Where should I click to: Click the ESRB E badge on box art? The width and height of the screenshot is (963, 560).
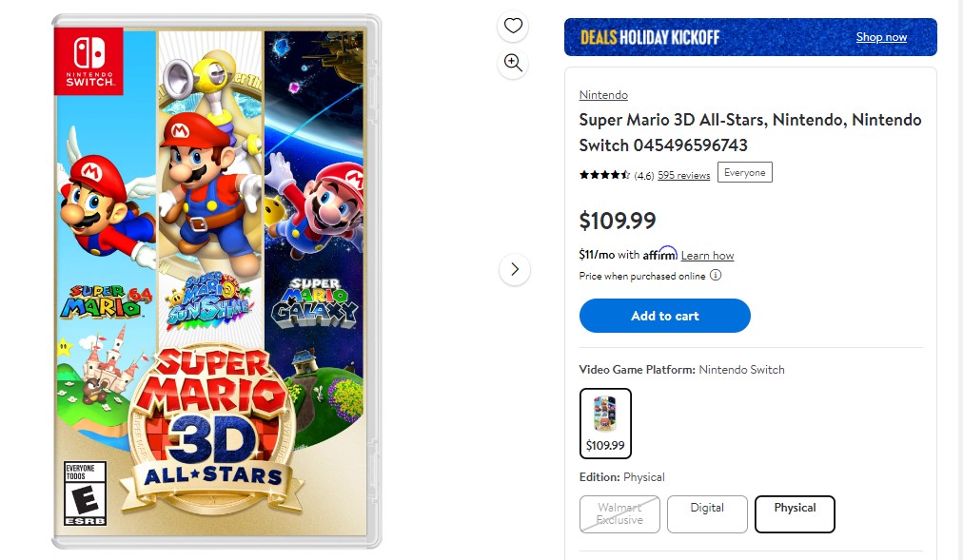[83, 492]
